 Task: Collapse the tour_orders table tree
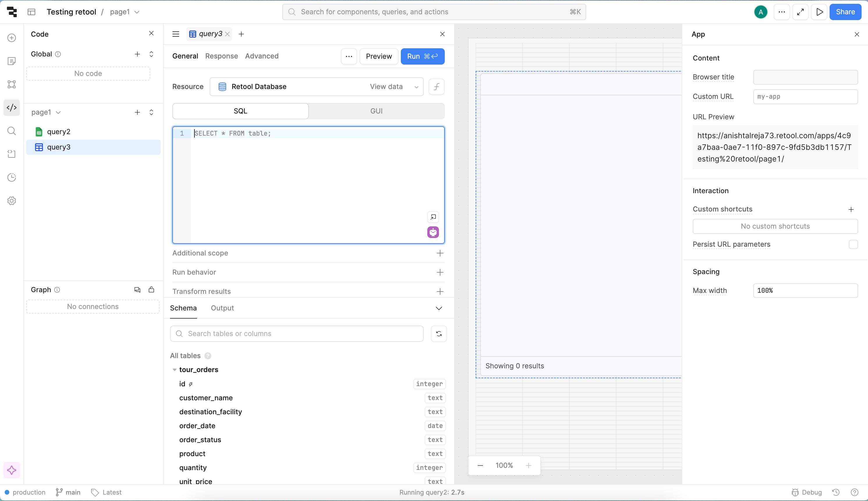click(x=174, y=370)
